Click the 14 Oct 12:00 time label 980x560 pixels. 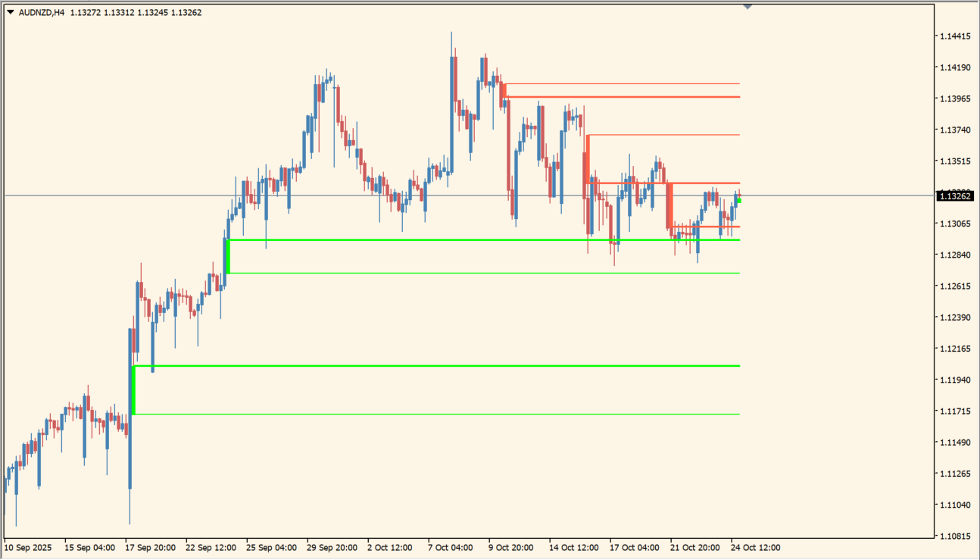click(574, 547)
